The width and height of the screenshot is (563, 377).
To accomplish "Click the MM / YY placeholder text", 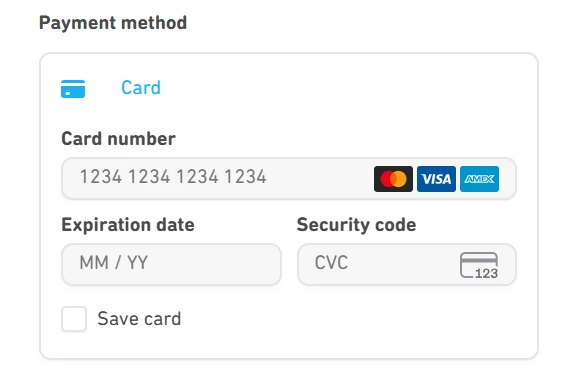I will 113,262.
